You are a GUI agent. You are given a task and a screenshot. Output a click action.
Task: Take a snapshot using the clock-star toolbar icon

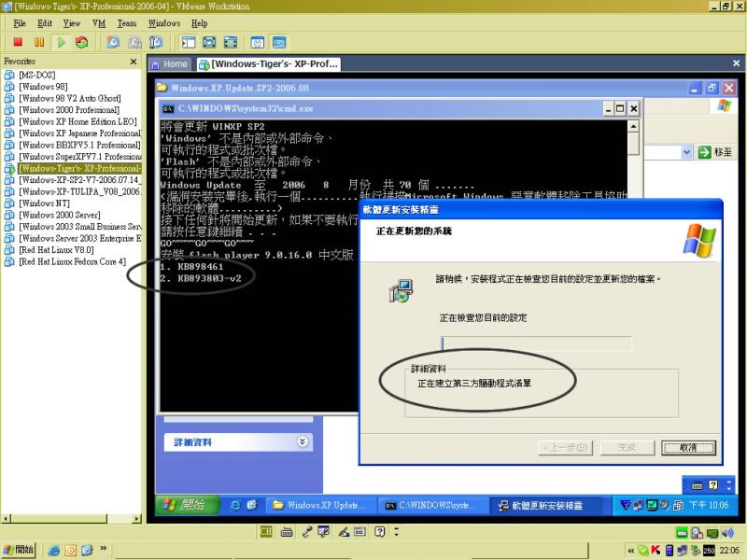(113, 42)
